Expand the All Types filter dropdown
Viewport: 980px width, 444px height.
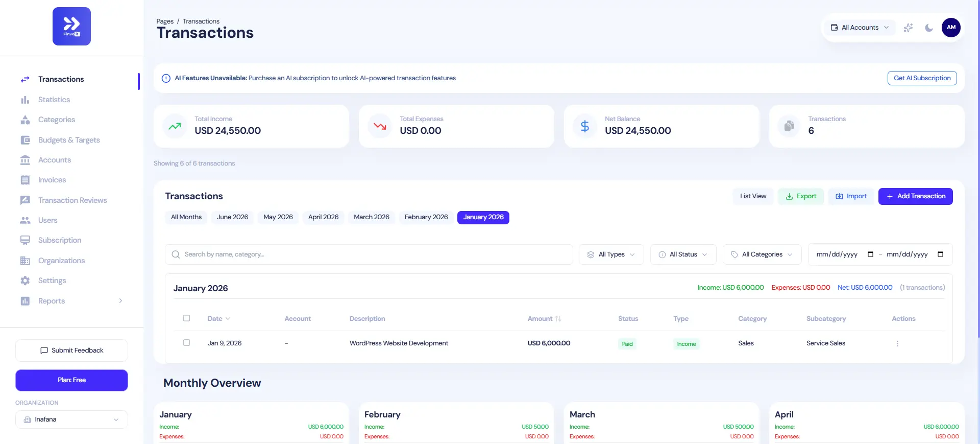pos(611,254)
